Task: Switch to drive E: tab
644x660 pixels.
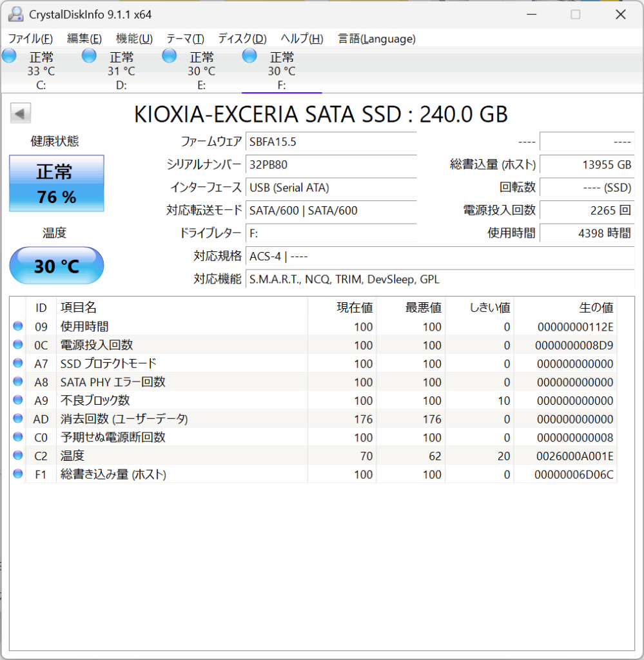Action: tap(202, 70)
